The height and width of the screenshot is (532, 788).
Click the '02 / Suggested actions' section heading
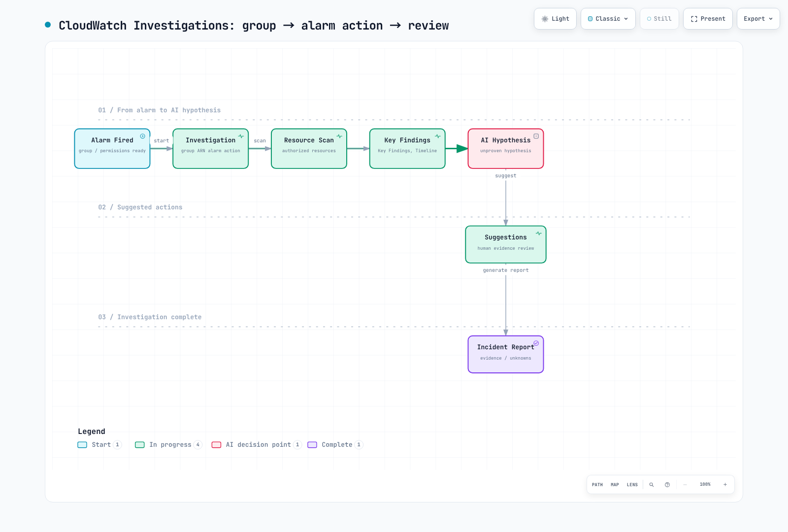(x=140, y=207)
